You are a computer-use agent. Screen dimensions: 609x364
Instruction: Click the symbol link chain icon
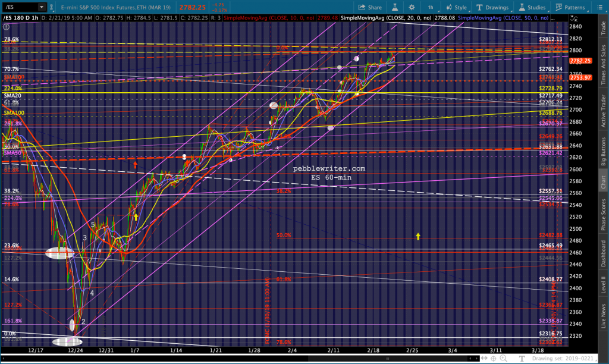tap(51, 7)
